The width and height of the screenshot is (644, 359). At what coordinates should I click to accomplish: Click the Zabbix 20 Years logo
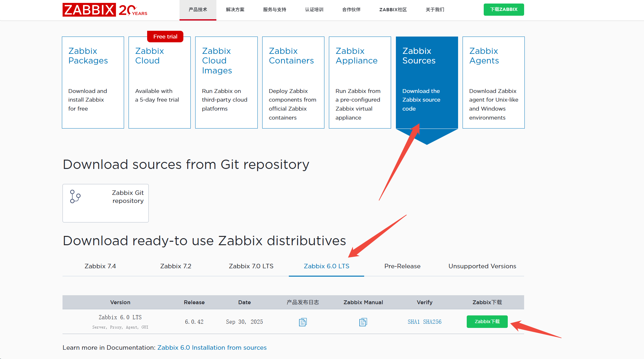(x=105, y=10)
